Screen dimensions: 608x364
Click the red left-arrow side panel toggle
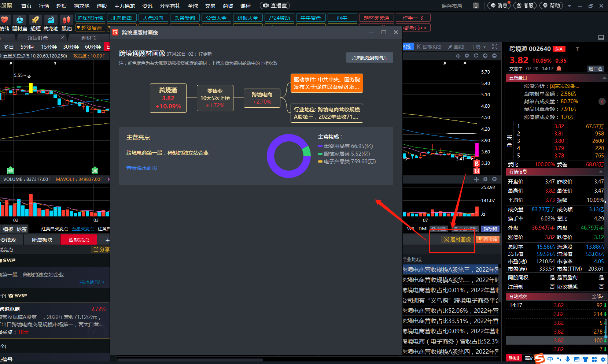[x=602, y=101]
